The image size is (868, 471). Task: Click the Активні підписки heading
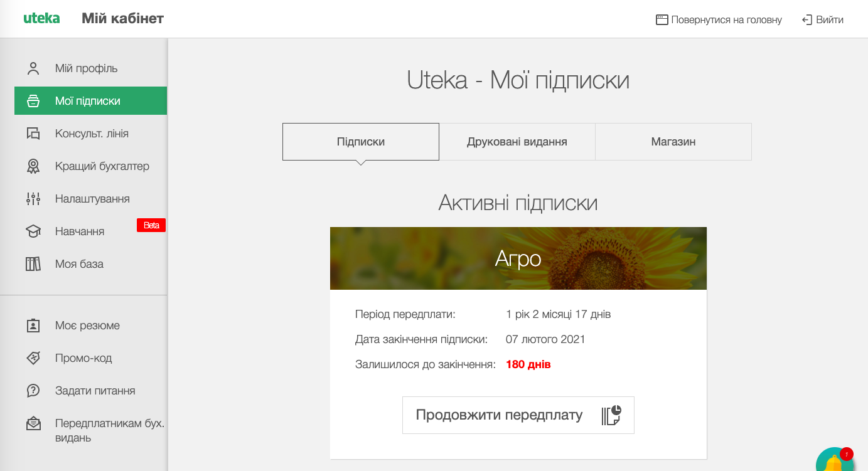(x=518, y=203)
